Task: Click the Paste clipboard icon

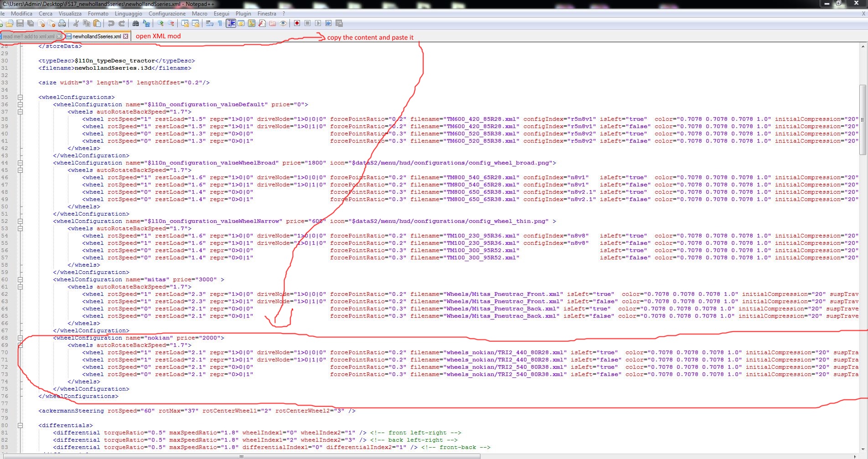Action: (97, 23)
